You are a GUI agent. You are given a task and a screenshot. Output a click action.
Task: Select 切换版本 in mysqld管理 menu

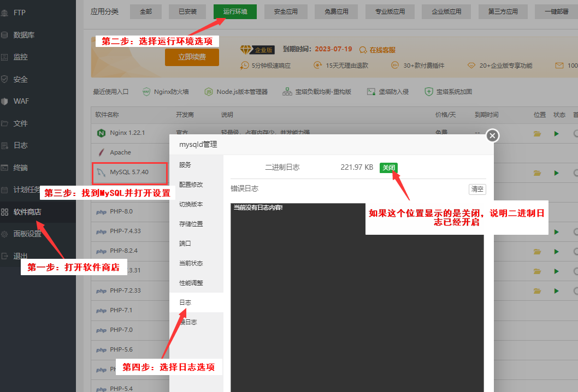(x=197, y=204)
